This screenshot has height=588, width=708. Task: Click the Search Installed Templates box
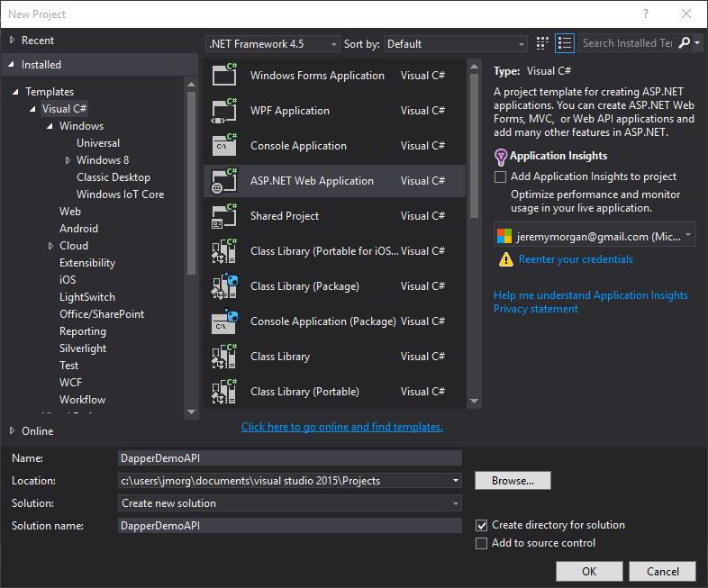[x=628, y=43]
